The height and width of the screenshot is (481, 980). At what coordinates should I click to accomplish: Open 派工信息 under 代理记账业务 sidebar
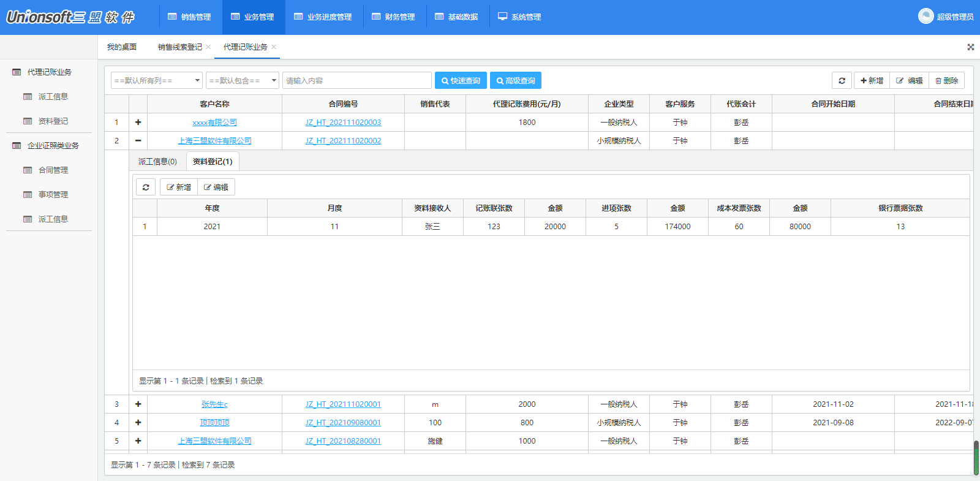point(53,97)
